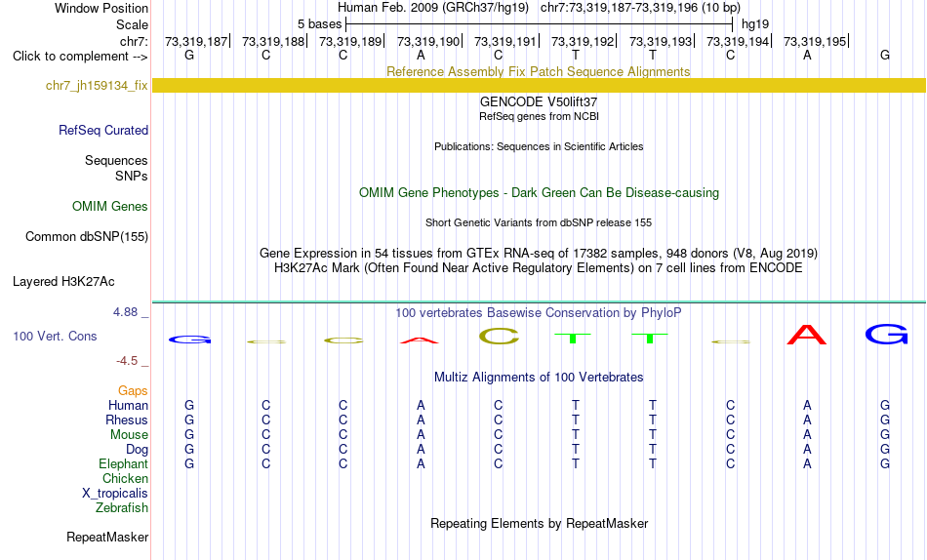Image resolution: width=927 pixels, height=560 pixels.
Task: Click the chr7: base position label
Action: pos(135,41)
